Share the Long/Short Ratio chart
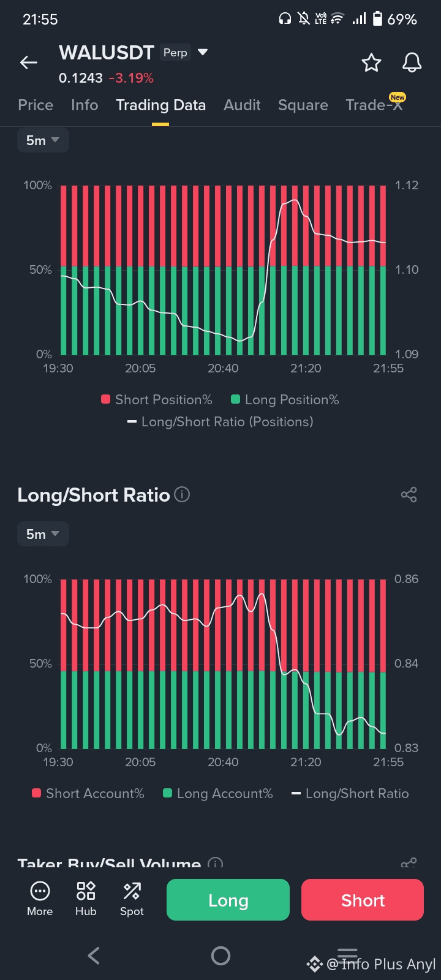 pos(409,495)
